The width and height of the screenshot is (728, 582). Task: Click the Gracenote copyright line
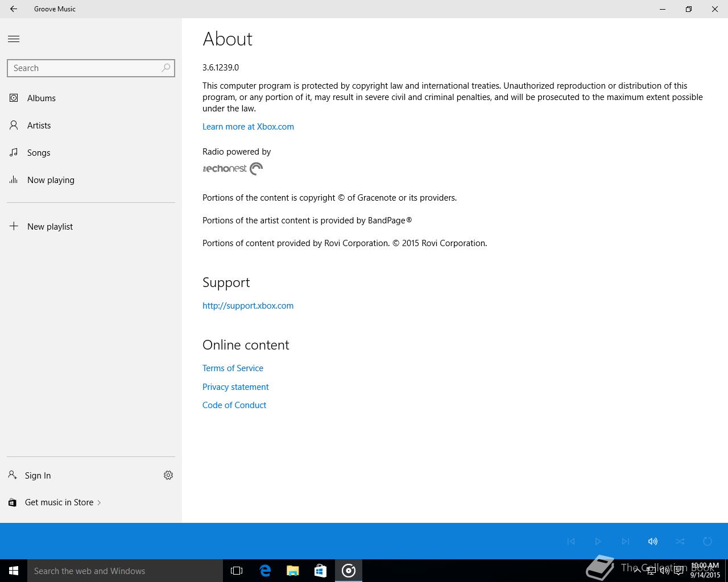pos(329,197)
